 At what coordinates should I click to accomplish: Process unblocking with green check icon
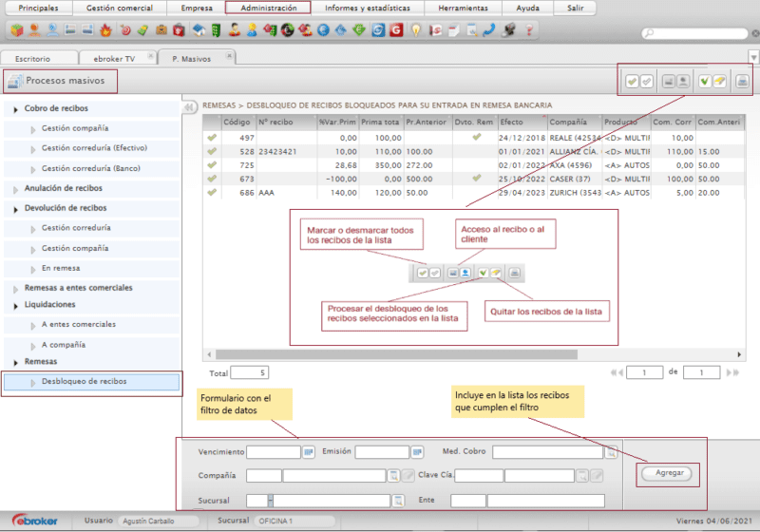click(x=705, y=81)
